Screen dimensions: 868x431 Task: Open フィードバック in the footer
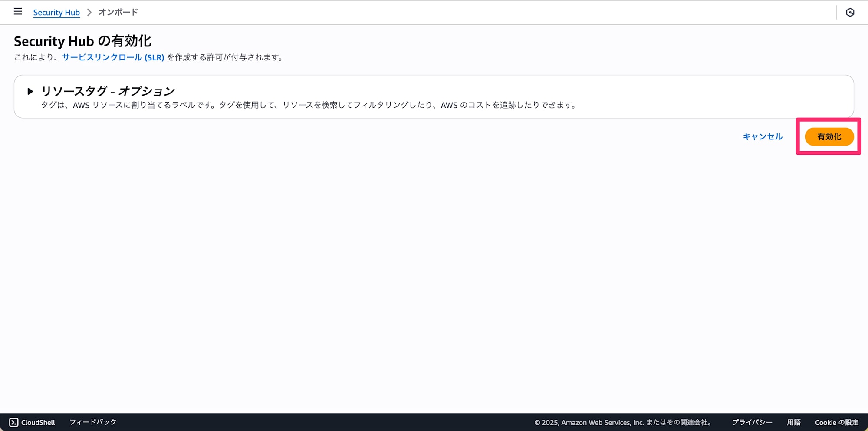pyautogui.click(x=93, y=422)
